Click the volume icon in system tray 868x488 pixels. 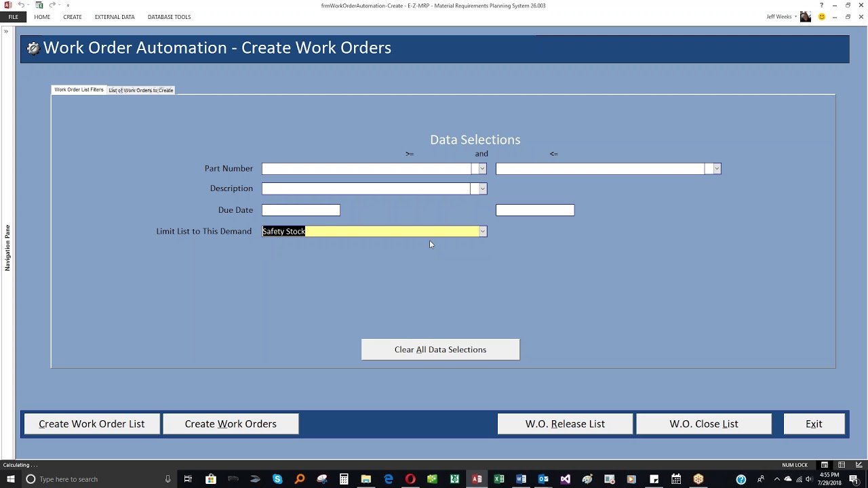[809, 479]
